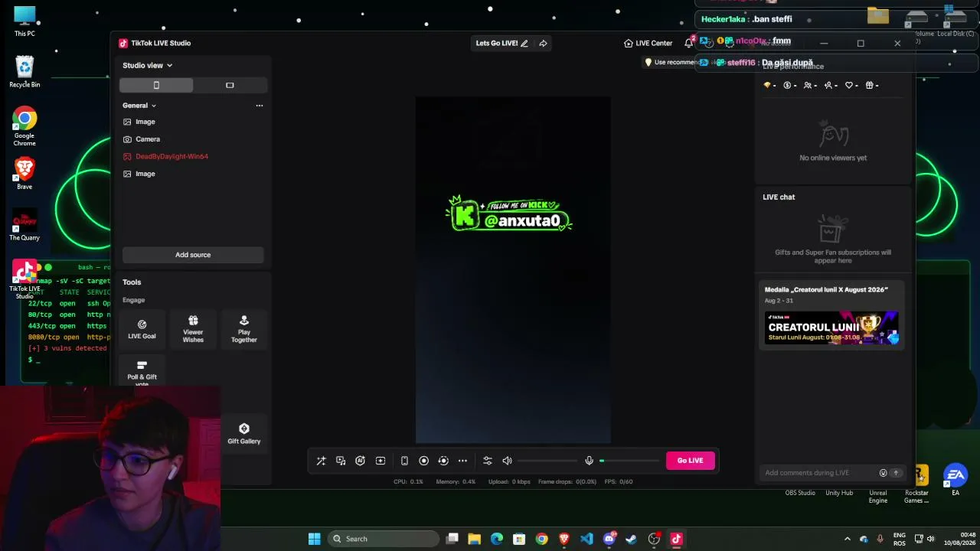
Task: Open the Creatorul lunii banner
Action: 832,328
